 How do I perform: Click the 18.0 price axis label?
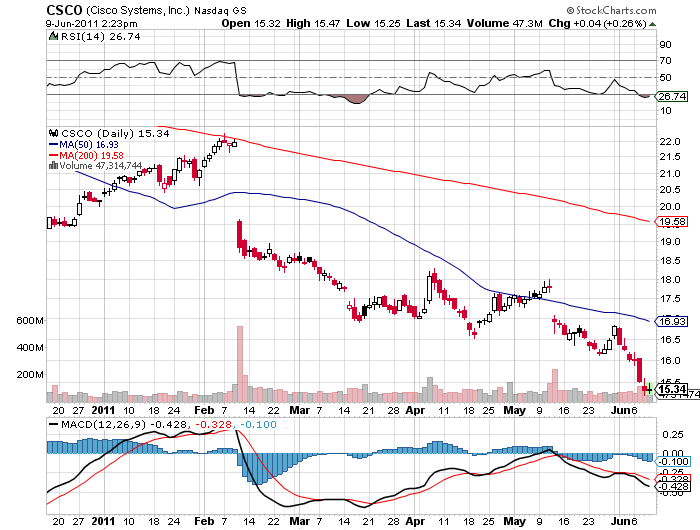pyautogui.click(x=670, y=280)
